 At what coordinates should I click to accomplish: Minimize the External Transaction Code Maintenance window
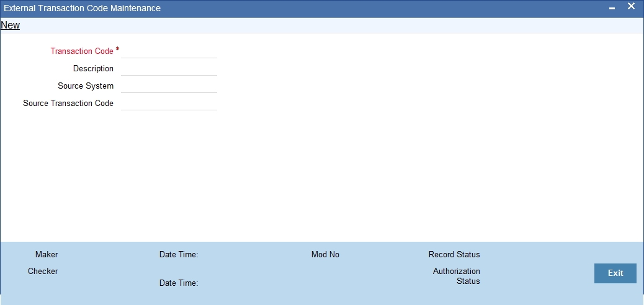612,8
